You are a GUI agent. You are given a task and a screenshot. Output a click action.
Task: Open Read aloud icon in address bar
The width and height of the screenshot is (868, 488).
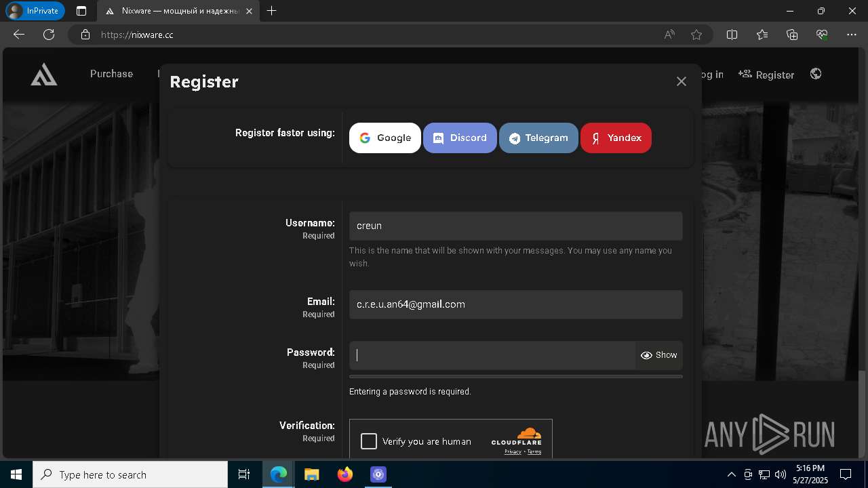[x=669, y=35]
